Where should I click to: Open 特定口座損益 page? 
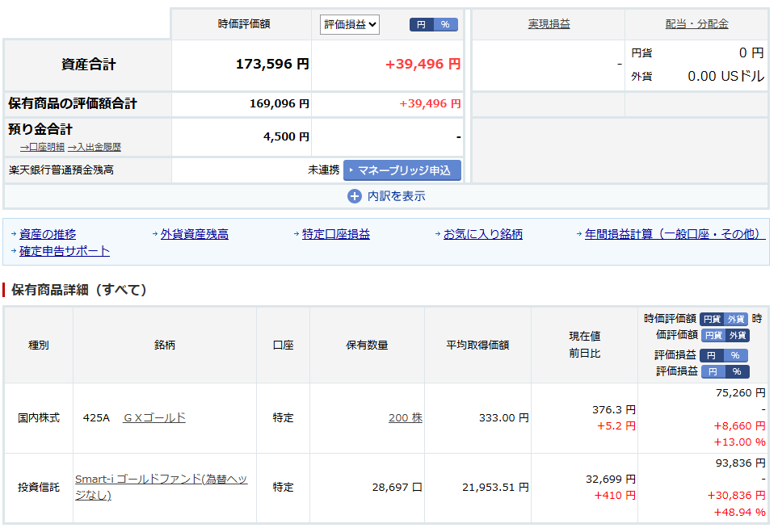coord(336,234)
